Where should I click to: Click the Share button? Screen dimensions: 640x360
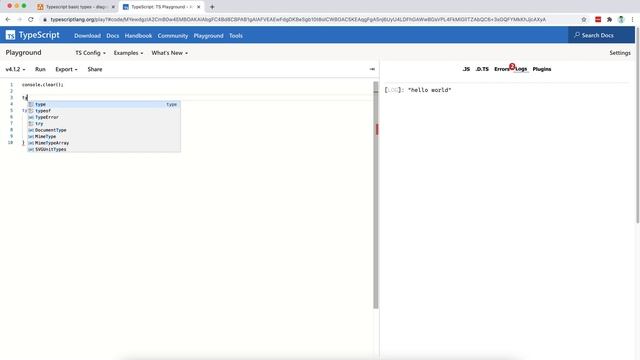(95, 69)
